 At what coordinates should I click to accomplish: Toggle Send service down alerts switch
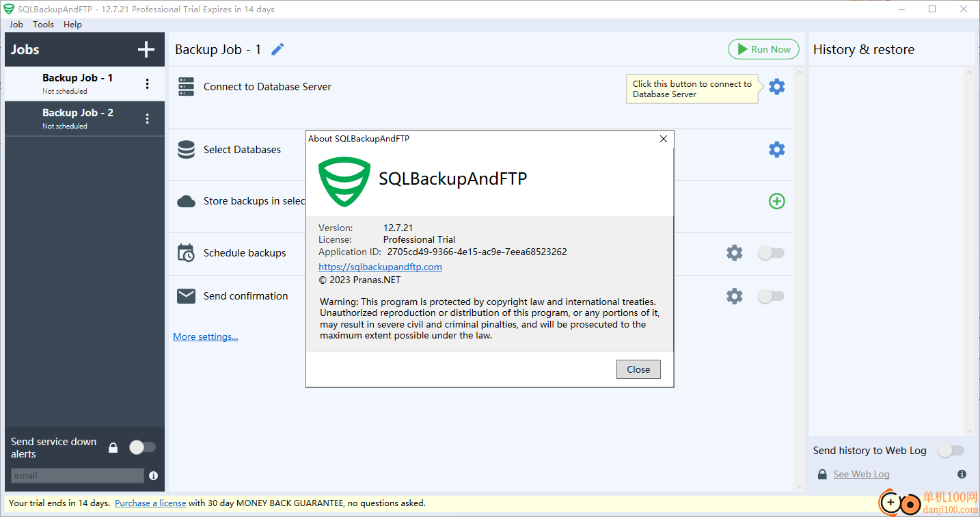142,447
